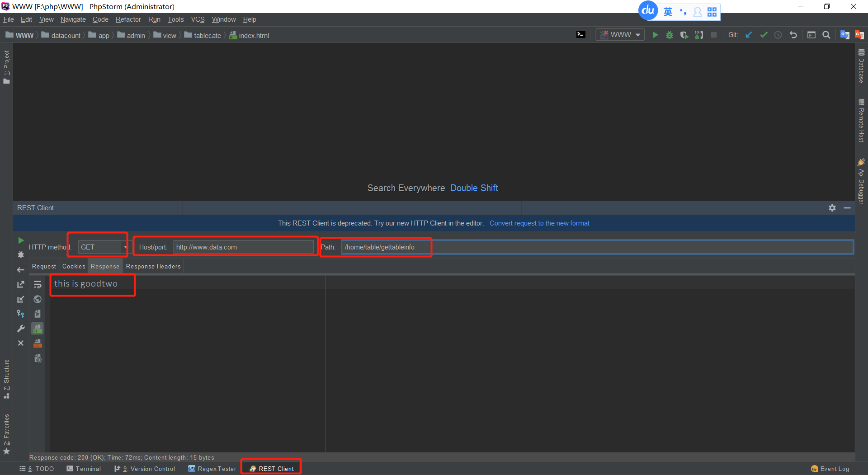Open the Remote Host tool window tab
Screen dimensions: 868x475
(x=861, y=120)
